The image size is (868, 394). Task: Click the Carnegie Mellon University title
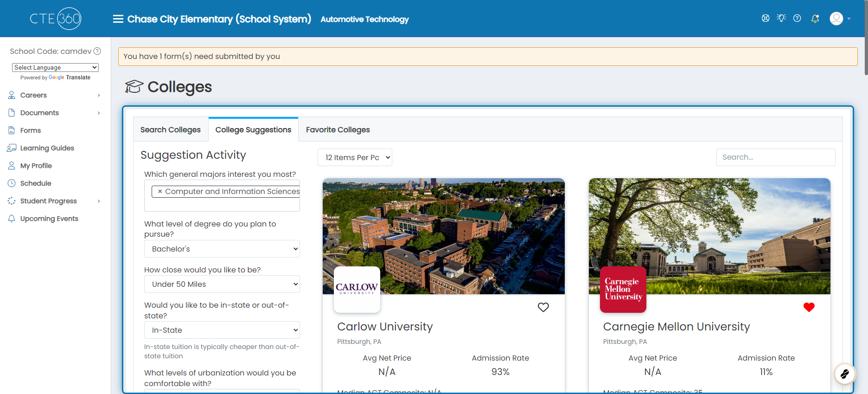[x=677, y=327]
